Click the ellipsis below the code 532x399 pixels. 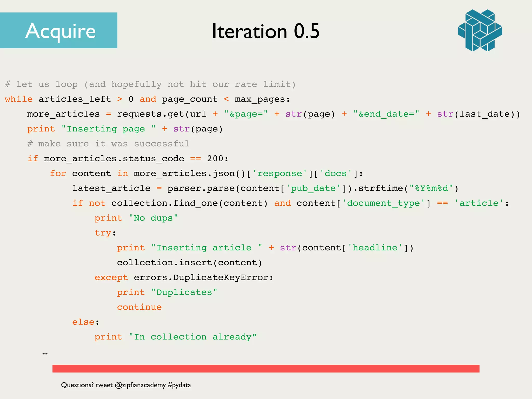(45, 354)
